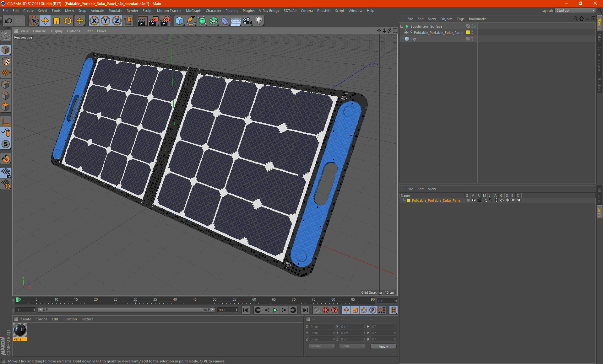The image size is (603, 364).
Task: Activate the Move tool
Action: [x=45, y=21]
